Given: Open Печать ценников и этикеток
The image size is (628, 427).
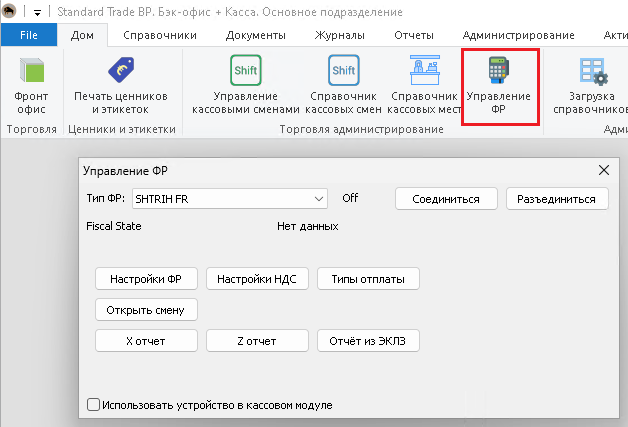Looking at the screenshot, I should [121, 86].
